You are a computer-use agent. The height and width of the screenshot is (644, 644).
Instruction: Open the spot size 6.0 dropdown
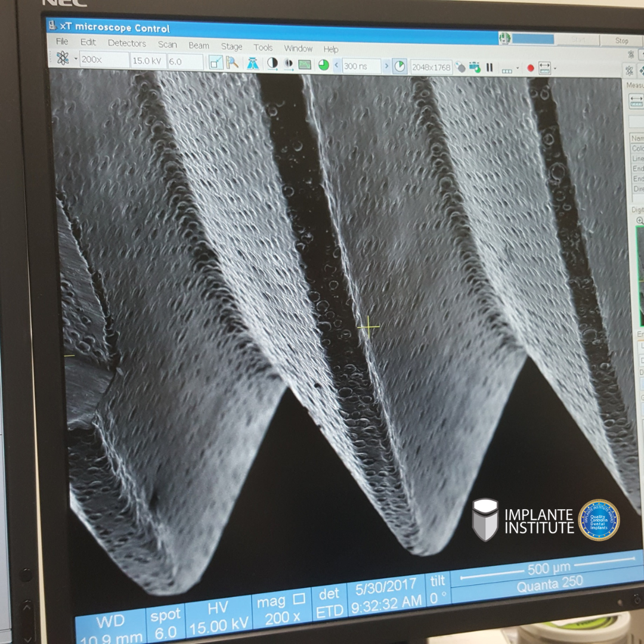[184, 61]
